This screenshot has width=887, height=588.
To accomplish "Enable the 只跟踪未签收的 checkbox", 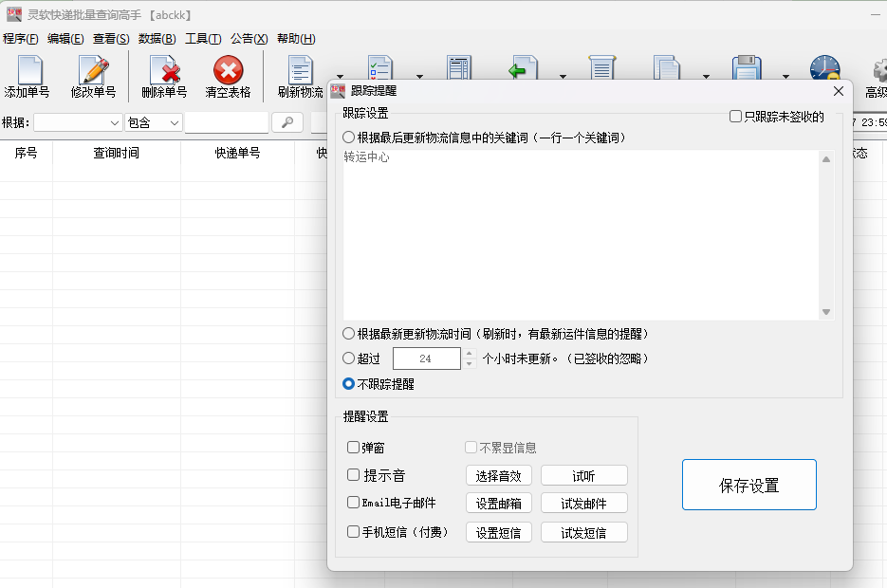I will click(x=735, y=117).
